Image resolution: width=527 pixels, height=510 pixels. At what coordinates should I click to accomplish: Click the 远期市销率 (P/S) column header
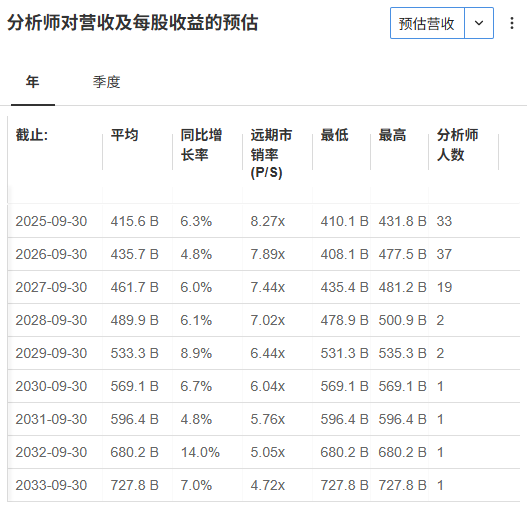pyautogui.click(x=271, y=153)
